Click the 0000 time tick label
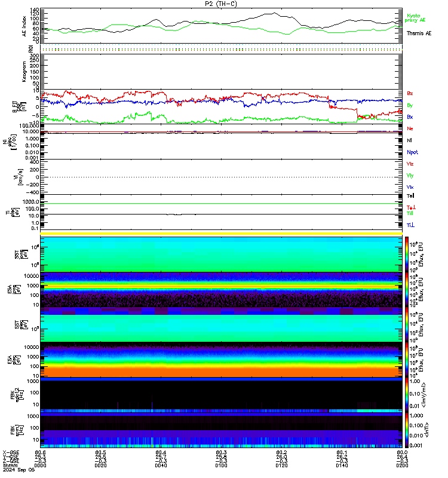This screenshot has width=448, height=478. [x=40, y=465]
